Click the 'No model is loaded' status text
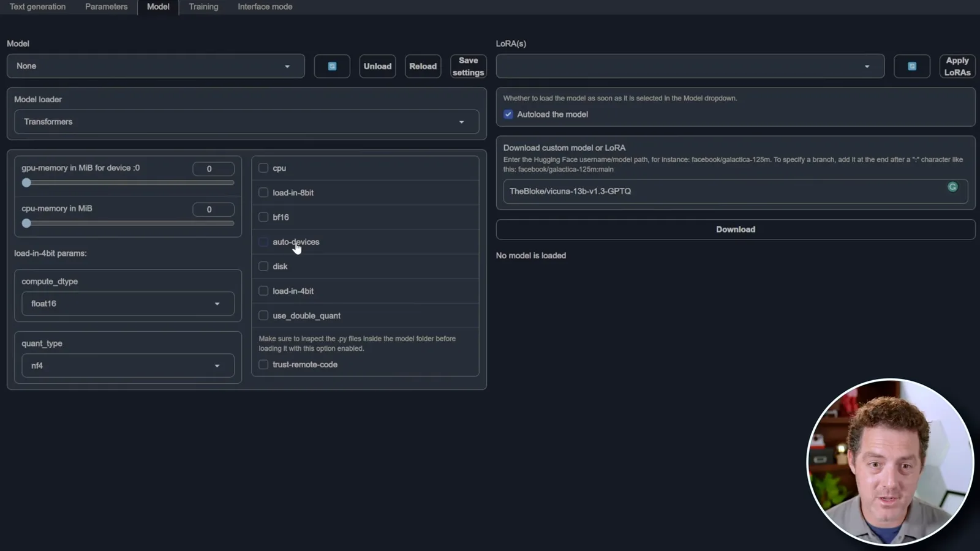The height and width of the screenshot is (551, 980). [x=531, y=255]
